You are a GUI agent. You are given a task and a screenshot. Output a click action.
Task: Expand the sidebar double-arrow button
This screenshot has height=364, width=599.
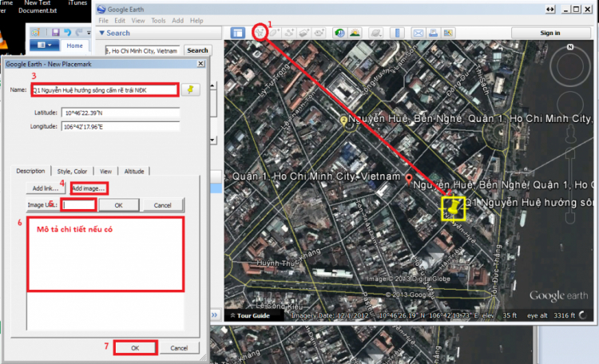coord(214,315)
